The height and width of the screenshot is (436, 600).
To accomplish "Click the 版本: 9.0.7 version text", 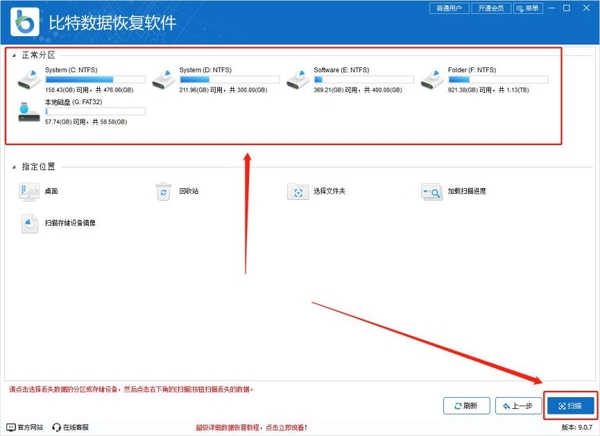I will point(577,427).
